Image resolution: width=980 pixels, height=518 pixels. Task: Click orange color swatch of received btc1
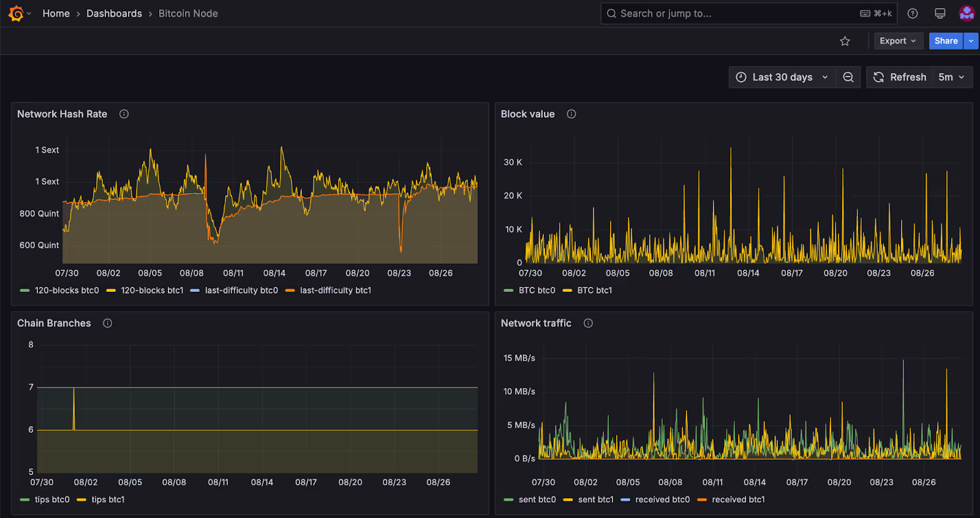click(702, 500)
